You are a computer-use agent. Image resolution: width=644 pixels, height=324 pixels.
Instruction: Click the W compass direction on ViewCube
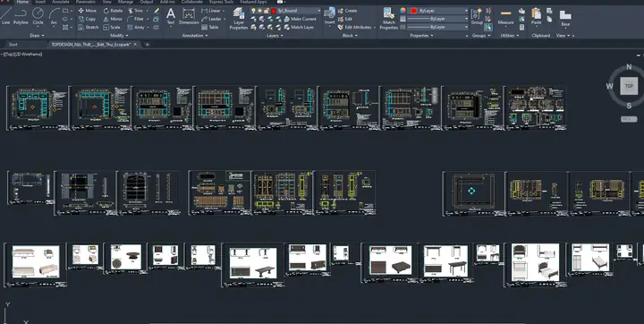pos(609,86)
